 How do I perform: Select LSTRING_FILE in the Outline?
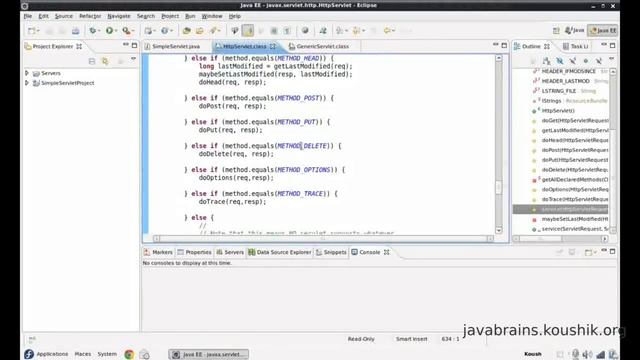558,91
